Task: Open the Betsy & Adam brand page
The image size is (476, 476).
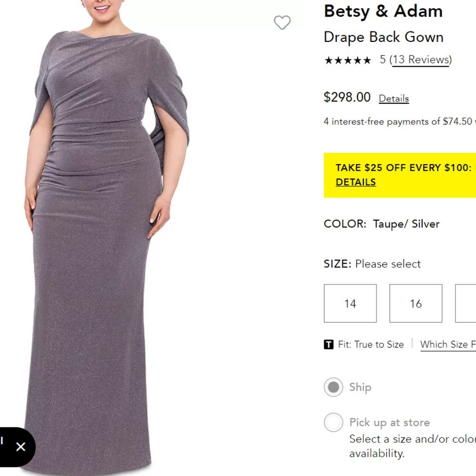Action: point(383,11)
